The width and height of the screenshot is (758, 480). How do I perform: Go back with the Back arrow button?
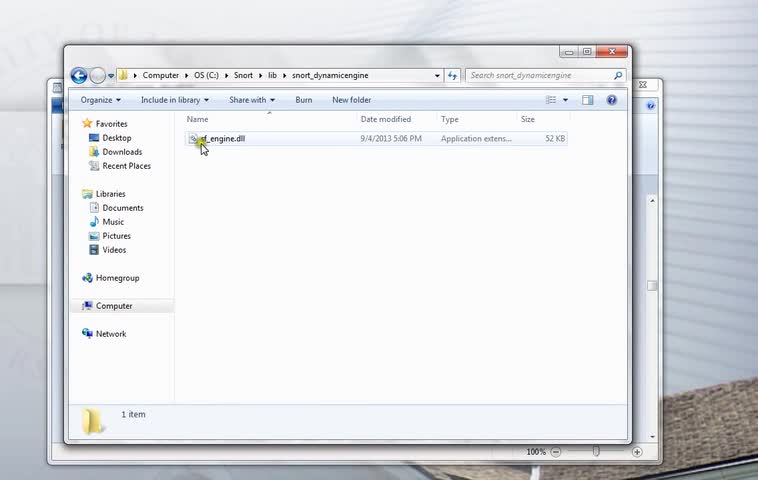(x=79, y=75)
